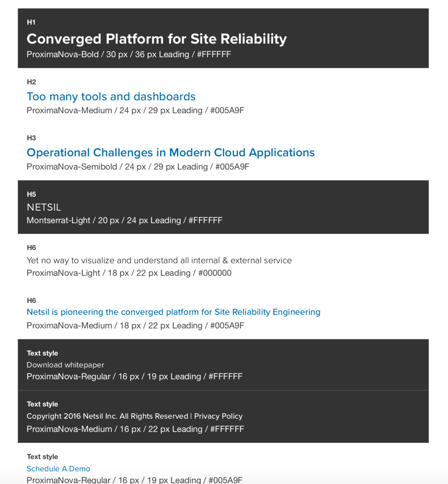The image size is (448, 484).
Task: Click the "Yet no way to visualize" sentence
Action: coord(159,260)
